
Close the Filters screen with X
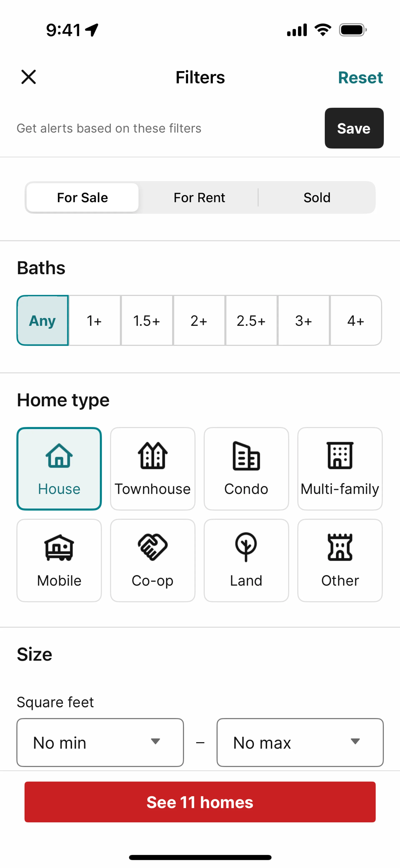(29, 77)
